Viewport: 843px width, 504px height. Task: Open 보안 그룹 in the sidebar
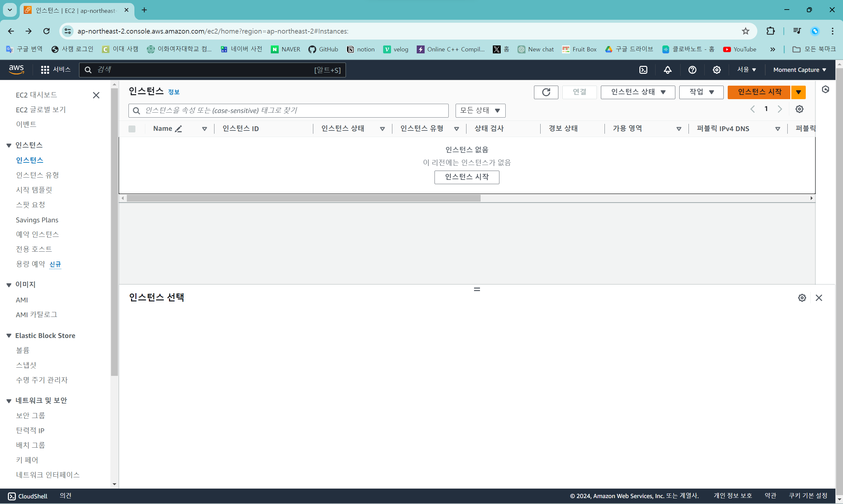(x=30, y=415)
